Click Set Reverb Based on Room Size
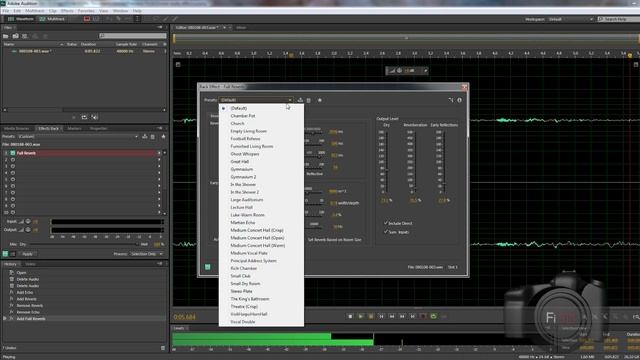The image size is (640, 360). (x=334, y=240)
